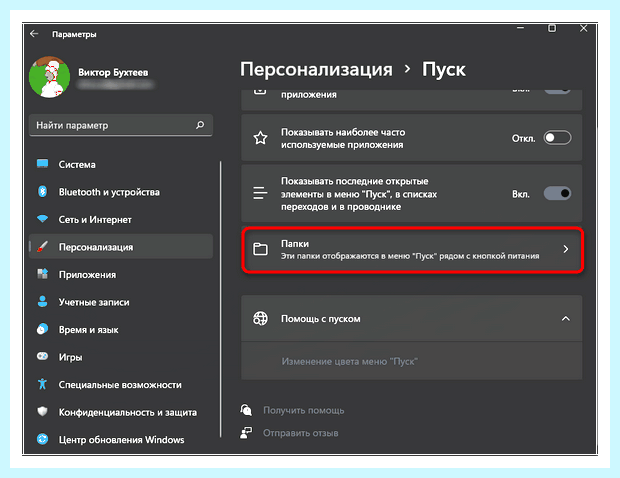This screenshot has width=620, height=478.
Task: Click the Отправить отзыв link
Action: (301, 433)
